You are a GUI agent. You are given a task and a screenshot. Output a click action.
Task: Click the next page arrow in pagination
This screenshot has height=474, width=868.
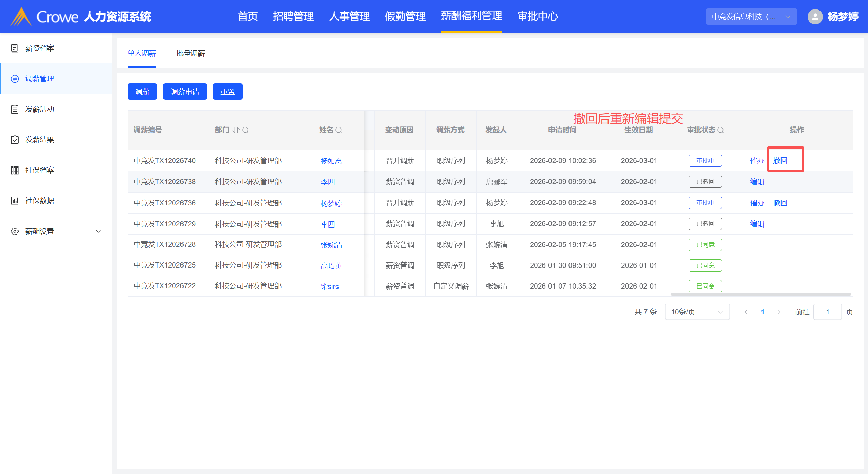[x=778, y=312]
